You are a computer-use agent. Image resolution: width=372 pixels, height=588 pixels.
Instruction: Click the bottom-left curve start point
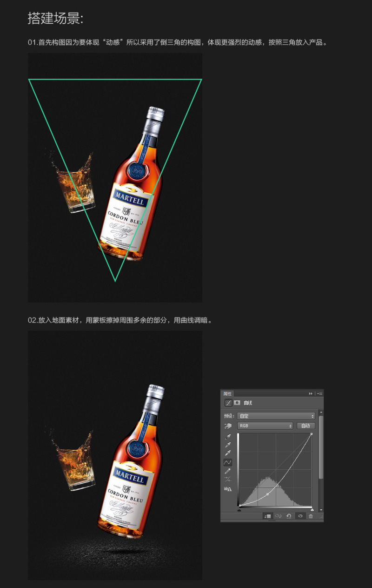240,506
